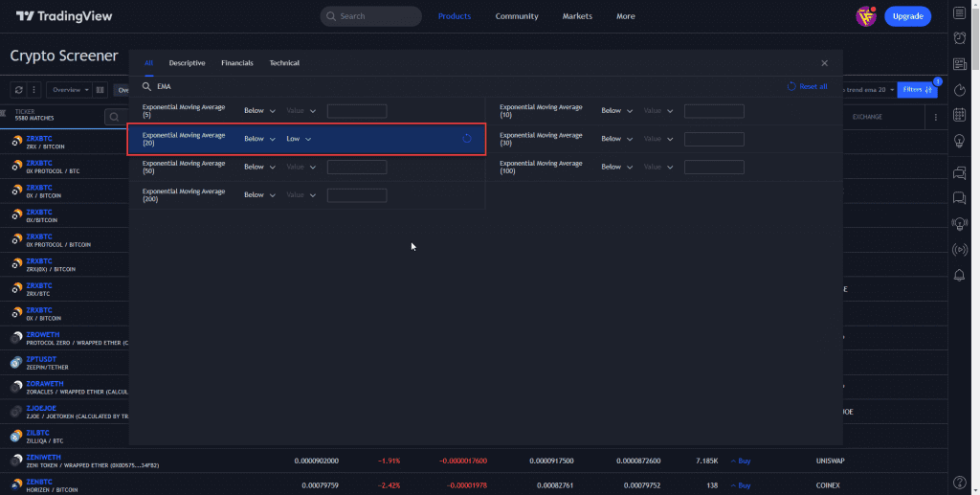Viewport: 980px width, 495px height.
Task: Click the ticker search magnifier icon
Action: (115, 117)
